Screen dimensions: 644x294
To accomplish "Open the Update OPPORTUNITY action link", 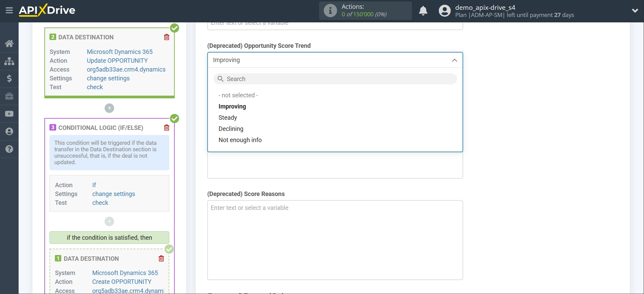I will pyautogui.click(x=117, y=61).
